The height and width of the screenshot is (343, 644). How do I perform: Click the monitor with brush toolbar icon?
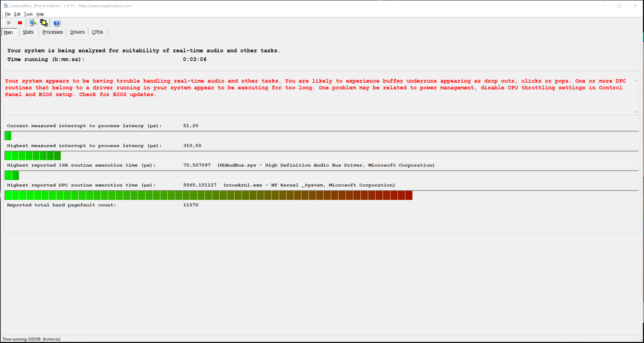coord(32,23)
